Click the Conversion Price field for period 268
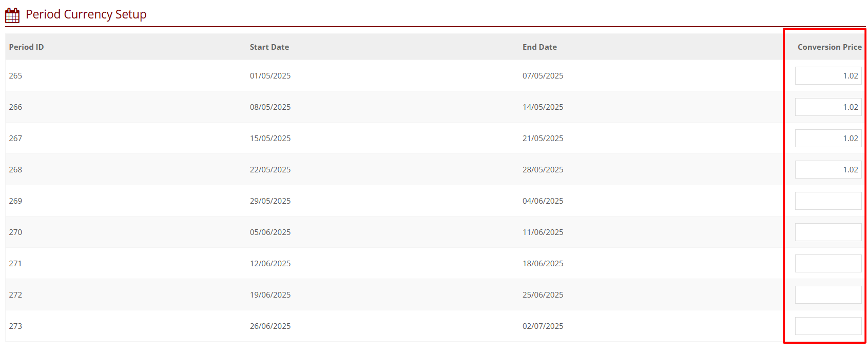868x354 pixels. point(827,170)
